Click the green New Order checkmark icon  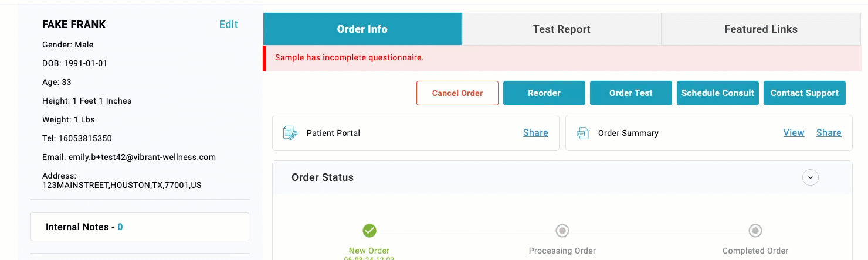coord(369,231)
